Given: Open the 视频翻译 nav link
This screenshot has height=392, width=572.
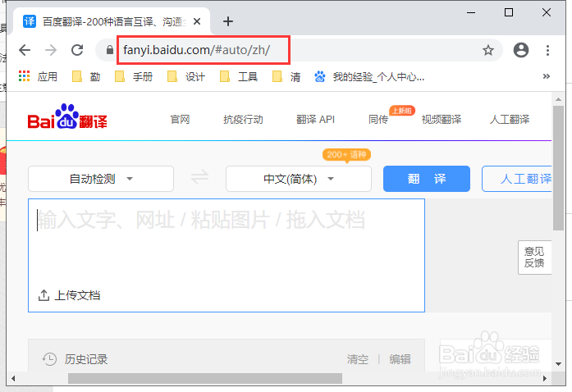Looking at the screenshot, I should click(442, 119).
